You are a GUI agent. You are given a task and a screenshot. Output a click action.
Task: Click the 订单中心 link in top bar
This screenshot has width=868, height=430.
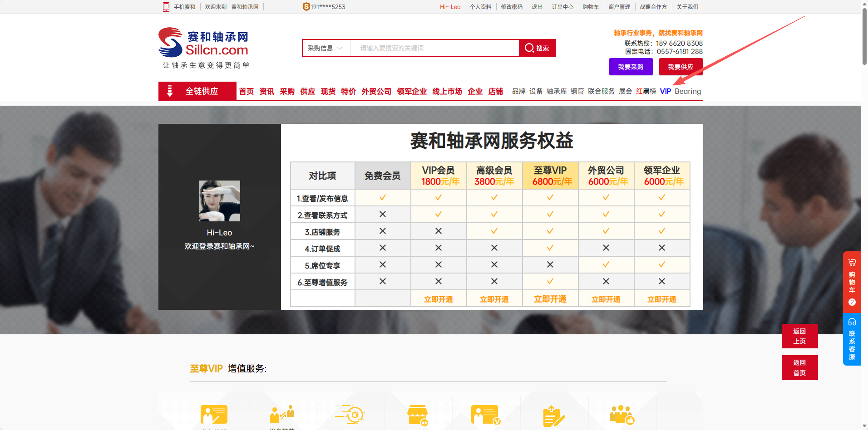pyautogui.click(x=562, y=7)
